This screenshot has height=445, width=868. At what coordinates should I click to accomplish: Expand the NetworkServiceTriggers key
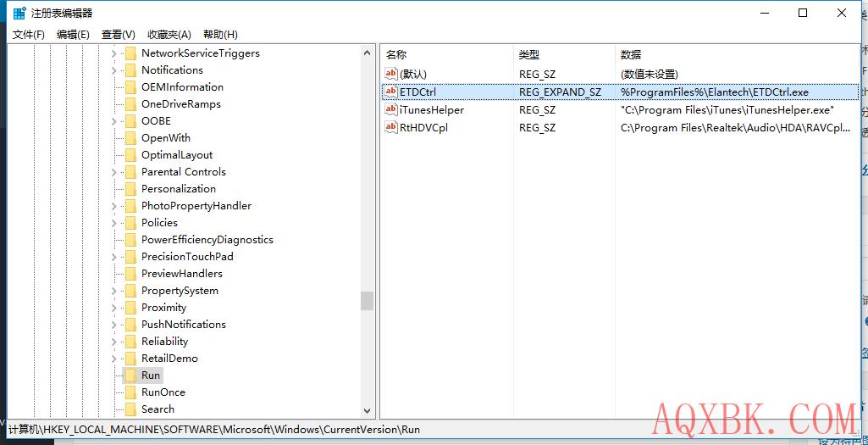(114, 53)
